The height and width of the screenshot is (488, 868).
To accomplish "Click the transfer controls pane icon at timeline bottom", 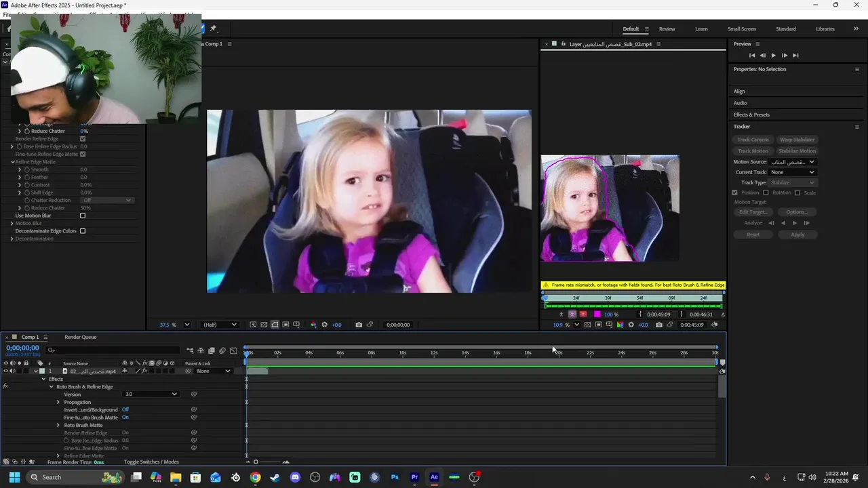I will [15, 462].
